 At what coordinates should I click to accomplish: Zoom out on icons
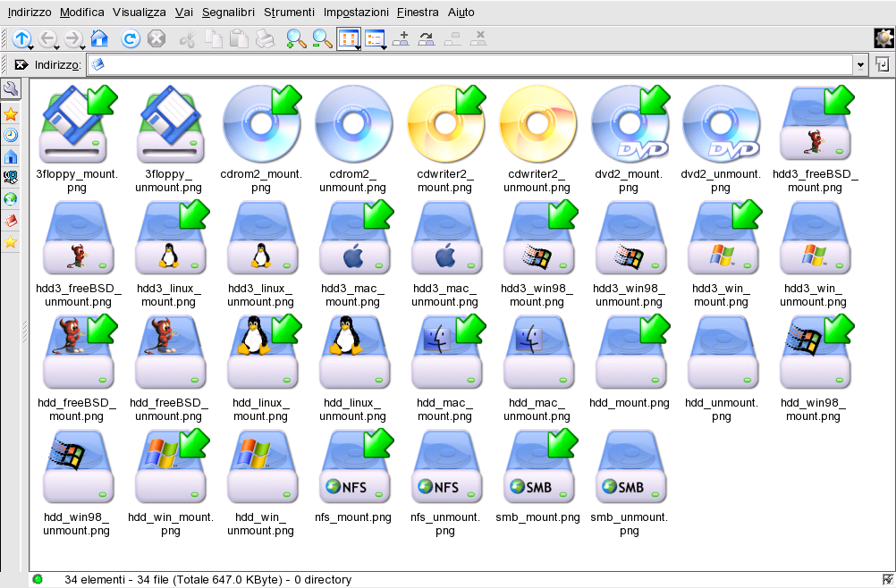[322, 38]
